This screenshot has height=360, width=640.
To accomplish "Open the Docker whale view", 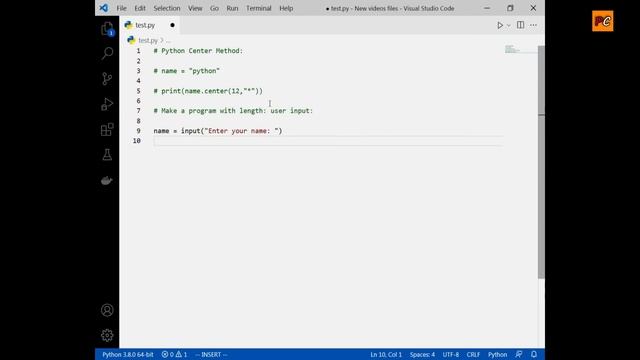I will point(107,180).
